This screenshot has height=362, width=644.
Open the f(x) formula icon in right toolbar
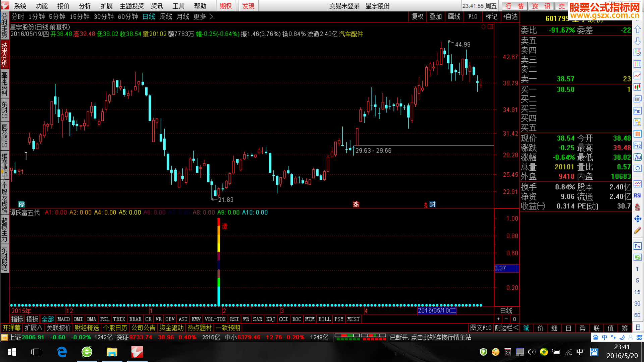637,157
